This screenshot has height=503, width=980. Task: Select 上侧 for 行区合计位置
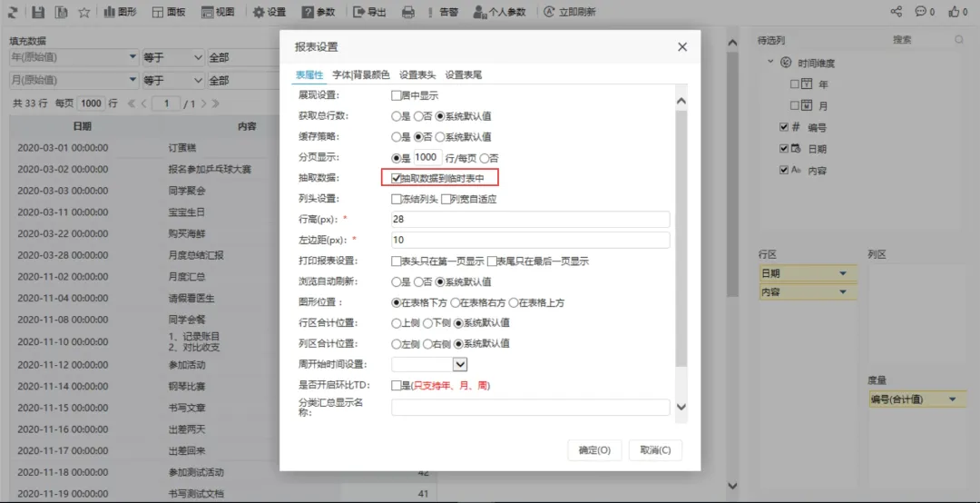click(x=395, y=323)
